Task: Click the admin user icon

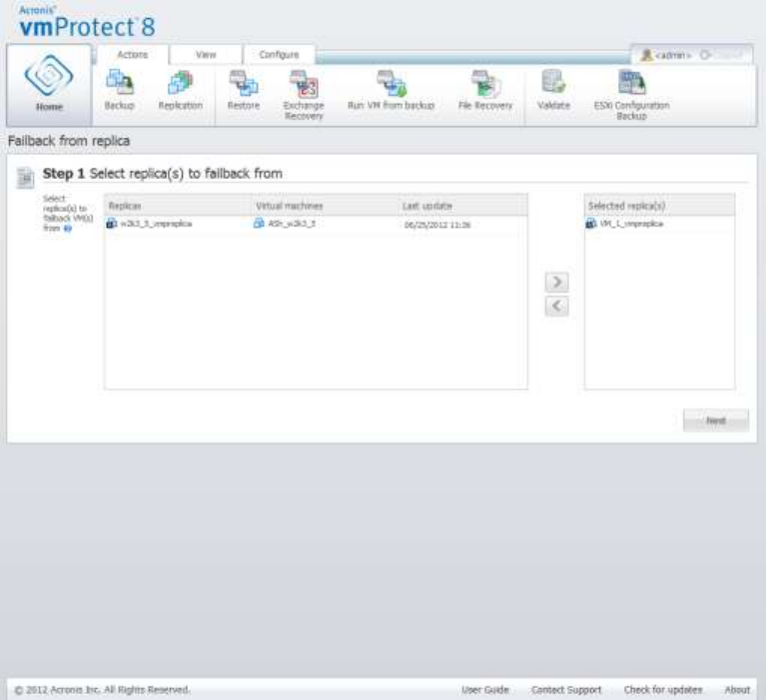Action: pos(647,55)
